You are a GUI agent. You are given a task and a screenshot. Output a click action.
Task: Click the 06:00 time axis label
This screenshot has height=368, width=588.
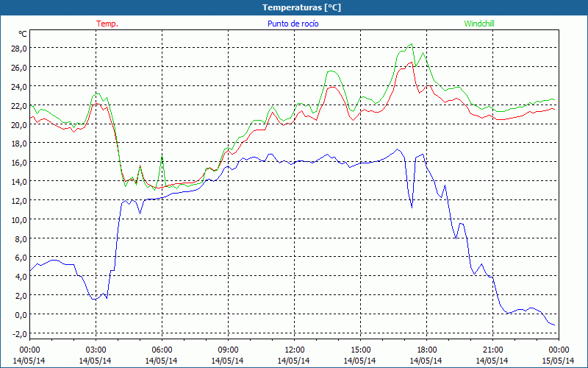click(162, 350)
